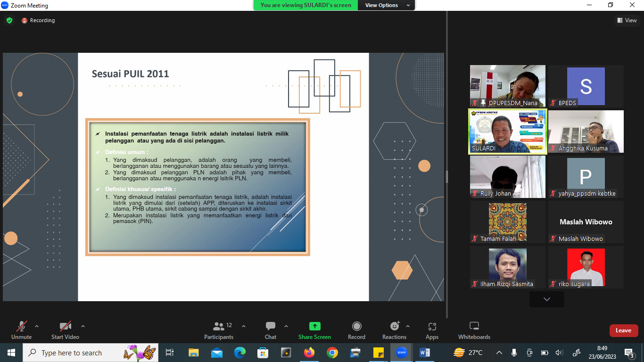This screenshot has width=644, height=362.
Task: Select Tamam Falah participant tile
Action: pos(508,222)
